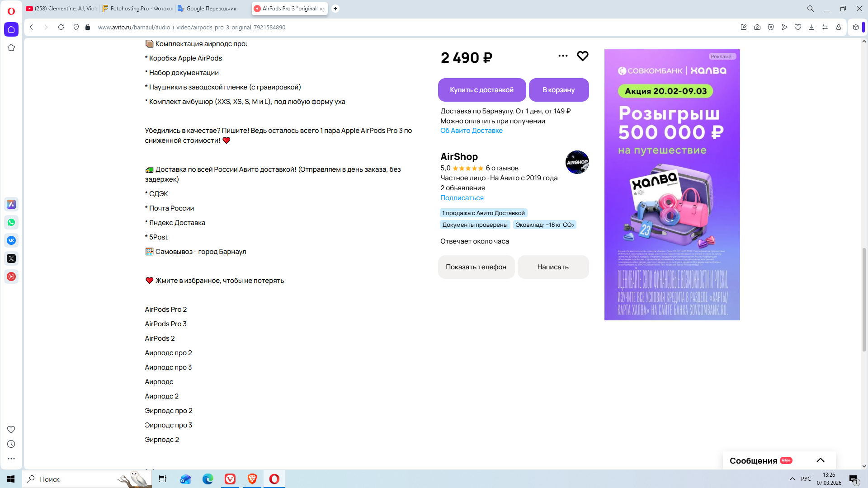Open browsing history clock icon
The width and height of the screenshot is (868, 488).
click(11, 444)
